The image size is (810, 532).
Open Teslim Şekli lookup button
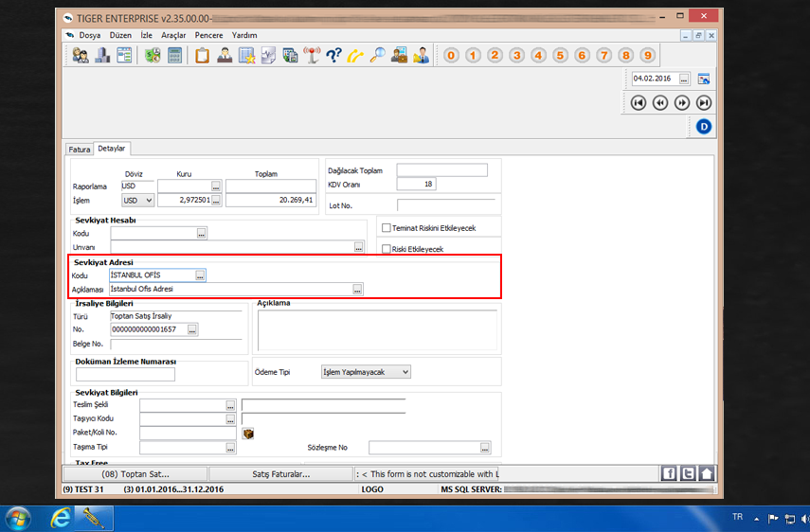point(230,406)
